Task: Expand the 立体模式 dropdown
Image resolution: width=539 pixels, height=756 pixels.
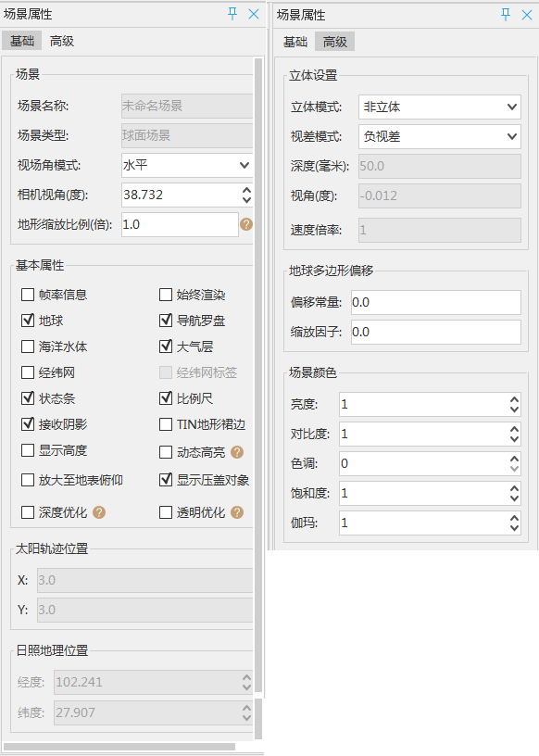Action: point(440,107)
